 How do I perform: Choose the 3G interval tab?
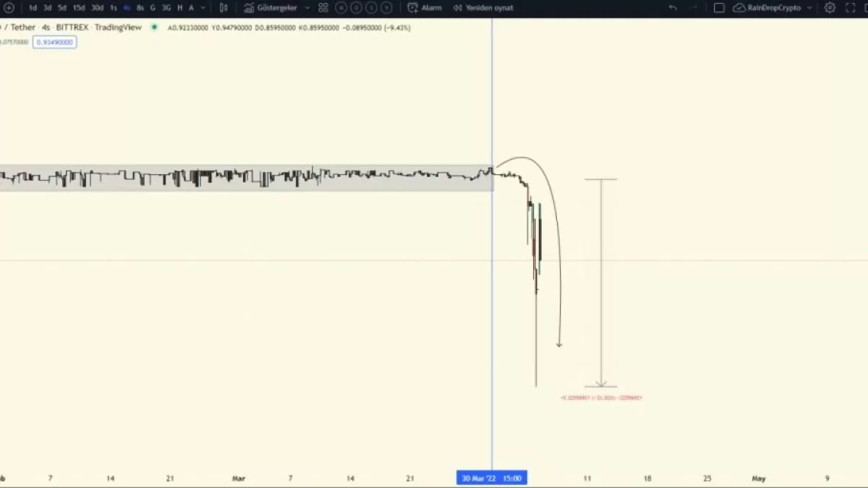tap(166, 8)
